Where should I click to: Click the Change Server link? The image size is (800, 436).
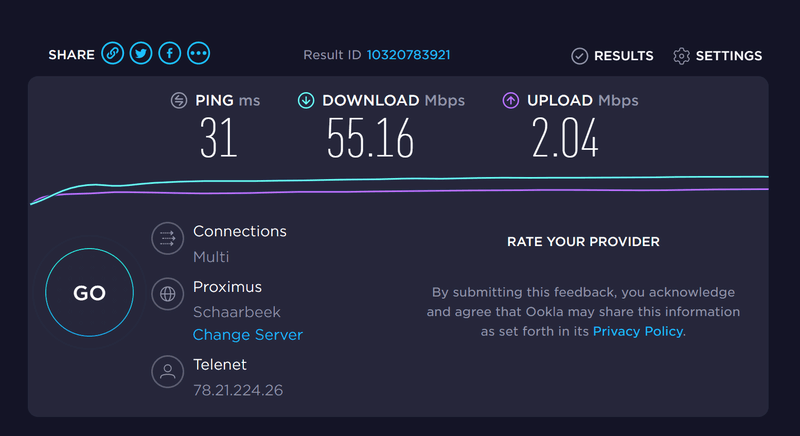click(247, 335)
